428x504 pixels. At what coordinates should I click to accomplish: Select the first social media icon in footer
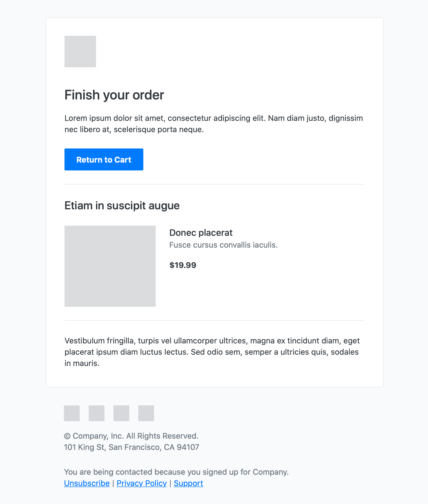pos(72,413)
